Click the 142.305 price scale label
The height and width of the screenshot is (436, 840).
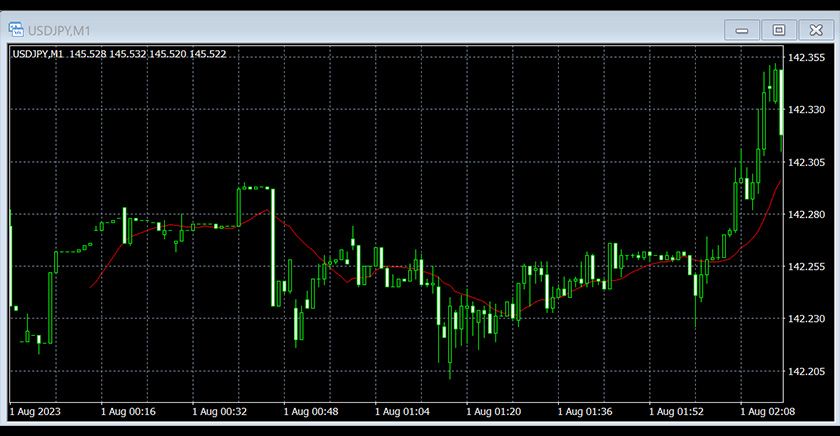(x=806, y=162)
